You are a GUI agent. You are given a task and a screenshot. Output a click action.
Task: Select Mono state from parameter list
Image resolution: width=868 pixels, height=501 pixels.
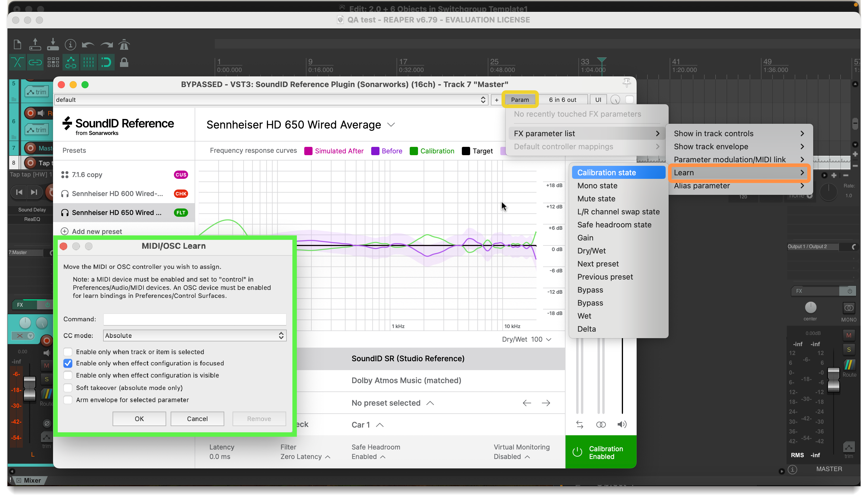point(597,186)
